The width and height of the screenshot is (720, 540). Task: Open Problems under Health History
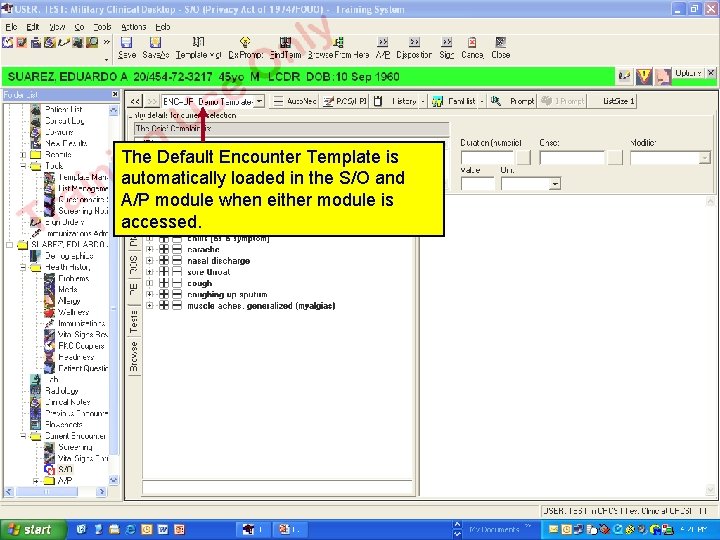tap(73, 278)
